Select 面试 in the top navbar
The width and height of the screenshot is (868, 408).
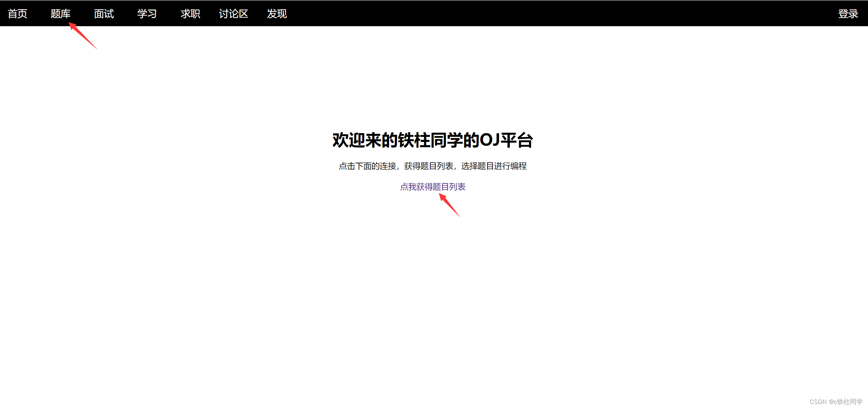coord(104,14)
